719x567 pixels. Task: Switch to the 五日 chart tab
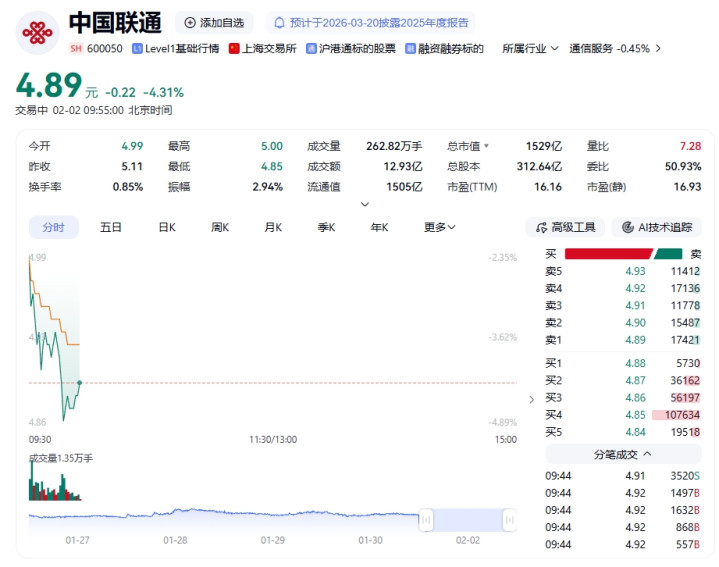click(111, 227)
